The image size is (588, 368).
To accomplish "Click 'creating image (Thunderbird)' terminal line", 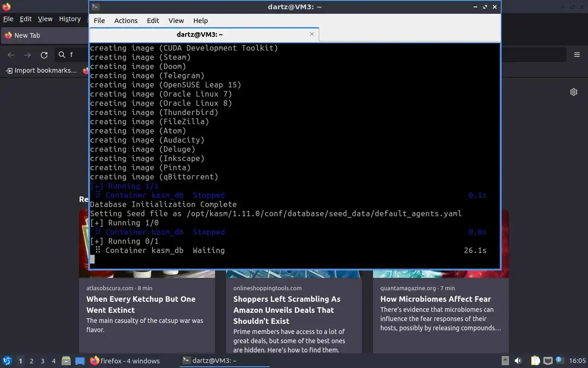I will pos(154,112).
